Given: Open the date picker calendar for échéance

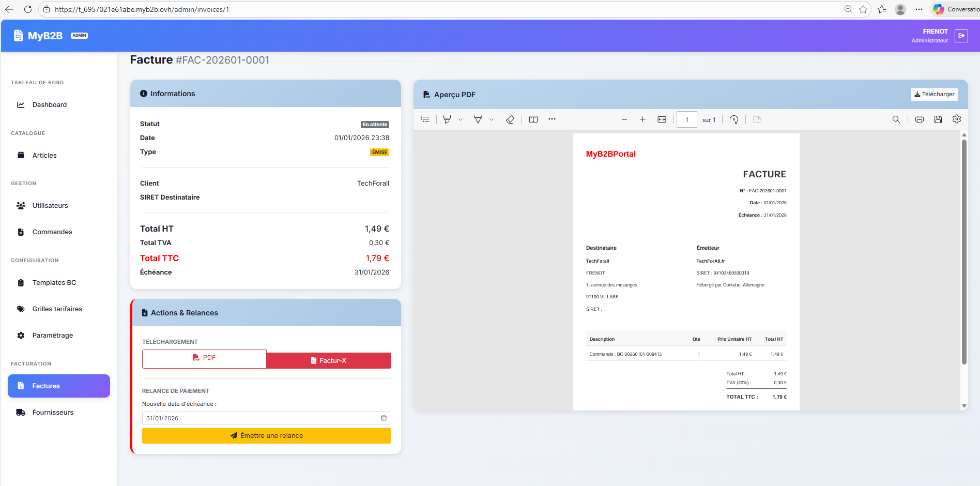Looking at the screenshot, I should [384, 418].
